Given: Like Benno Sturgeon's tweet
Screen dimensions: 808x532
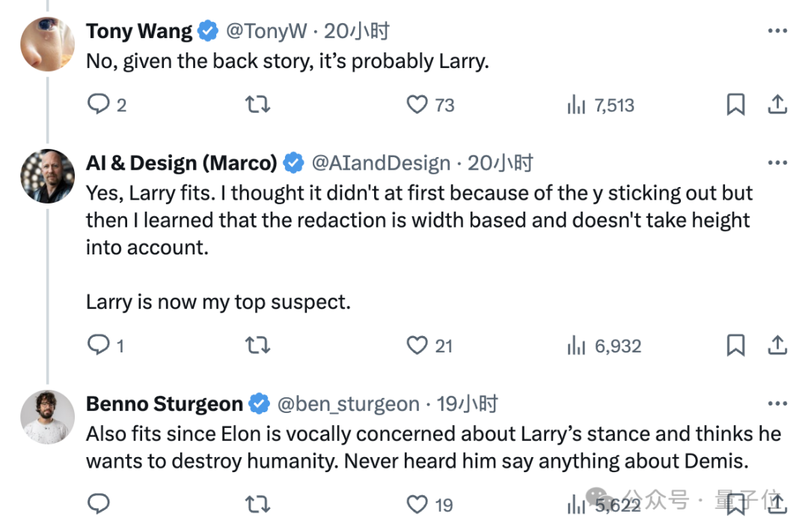Looking at the screenshot, I should click(x=417, y=504).
